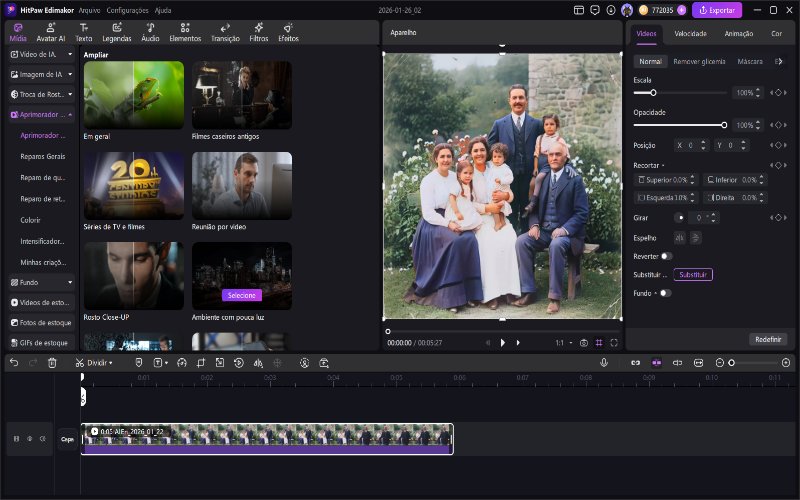This screenshot has width=800, height=500.
Task: Click the Substituir button
Action: (693, 274)
